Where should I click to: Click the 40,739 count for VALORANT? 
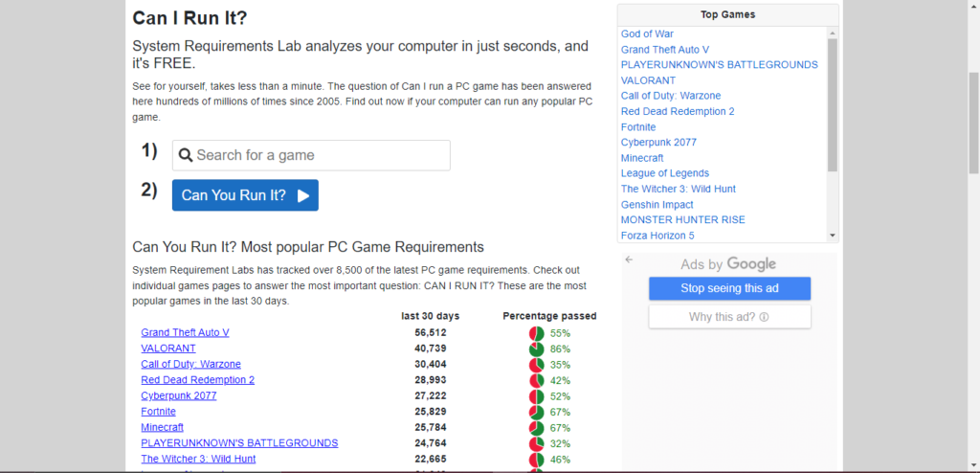431,348
